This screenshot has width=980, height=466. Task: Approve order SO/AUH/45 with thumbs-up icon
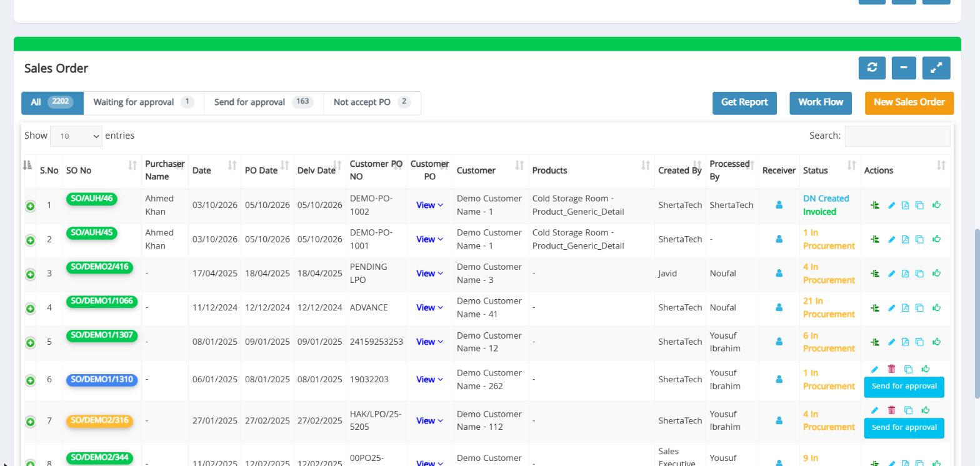(936, 239)
